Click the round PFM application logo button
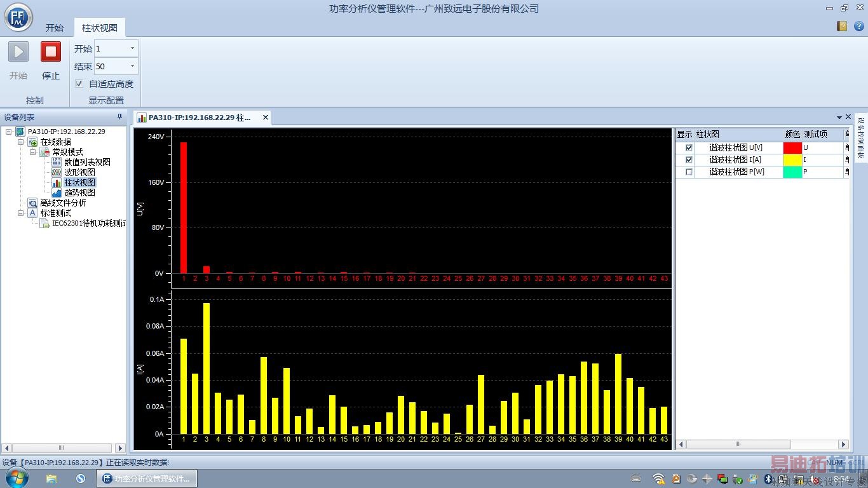This screenshot has height=488, width=868. [x=18, y=17]
